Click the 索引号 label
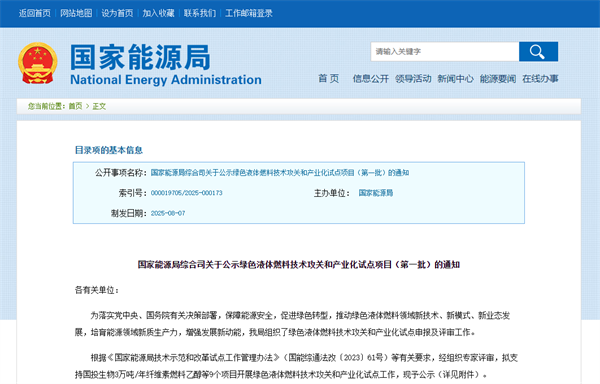This screenshot has height=384, width=600. (x=132, y=193)
